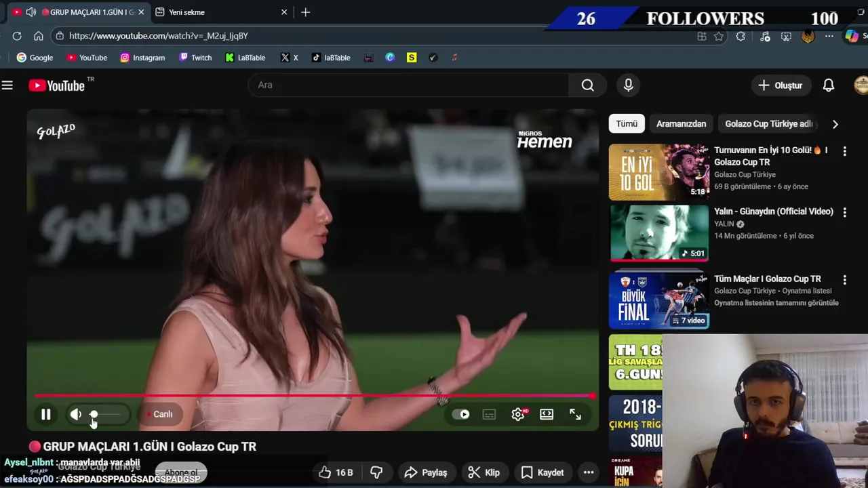Select the Tümü filter chip
Screen dimensions: 868x488
pyautogui.click(x=627, y=124)
